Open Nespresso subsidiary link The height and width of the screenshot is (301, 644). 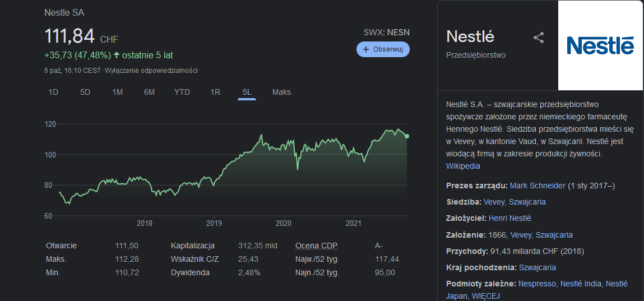537,284
